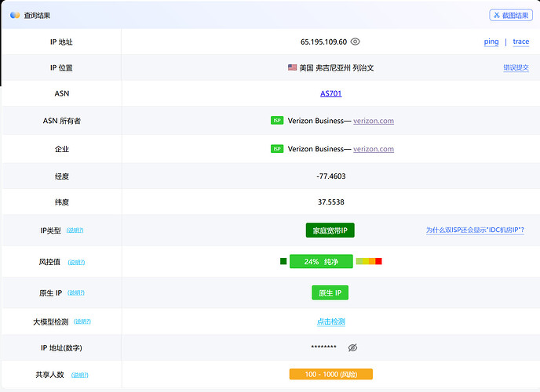Open the AS701 ASN link
540x392 pixels.
(331, 93)
